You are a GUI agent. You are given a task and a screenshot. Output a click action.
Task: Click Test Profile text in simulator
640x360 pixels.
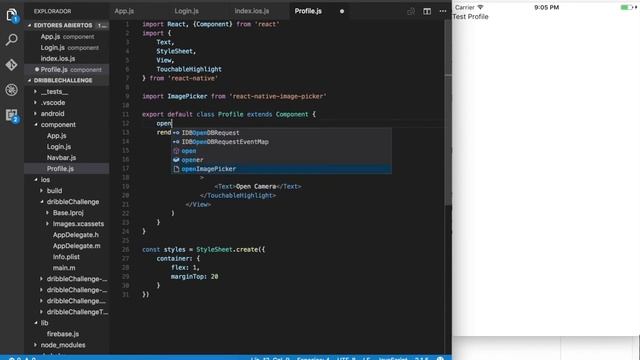tap(470, 17)
